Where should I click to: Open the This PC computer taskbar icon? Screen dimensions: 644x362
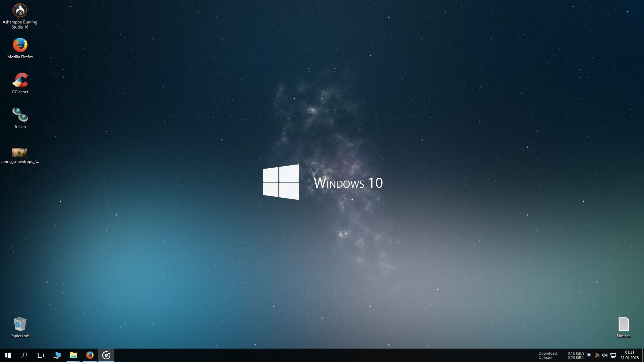pos(57,355)
